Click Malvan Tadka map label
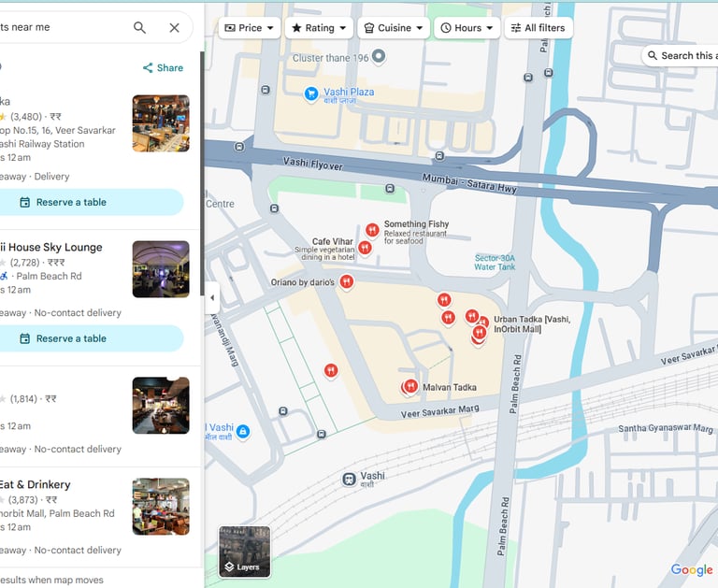The width and height of the screenshot is (718, 588). click(x=449, y=387)
